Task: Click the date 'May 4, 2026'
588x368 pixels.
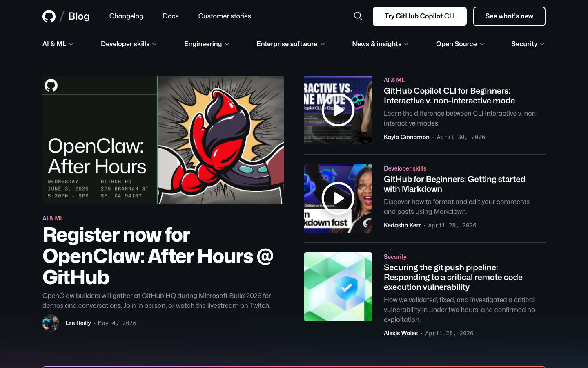Action: 117,323
